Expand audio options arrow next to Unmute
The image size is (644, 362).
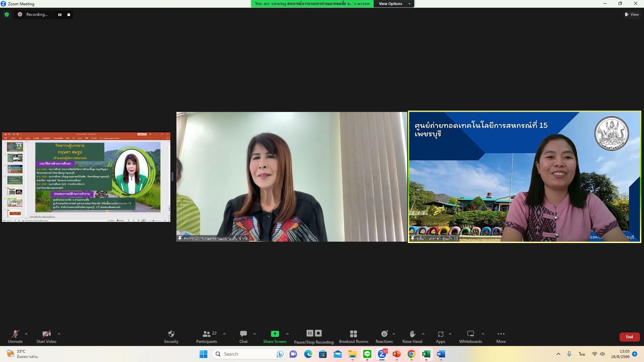point(26,334)
